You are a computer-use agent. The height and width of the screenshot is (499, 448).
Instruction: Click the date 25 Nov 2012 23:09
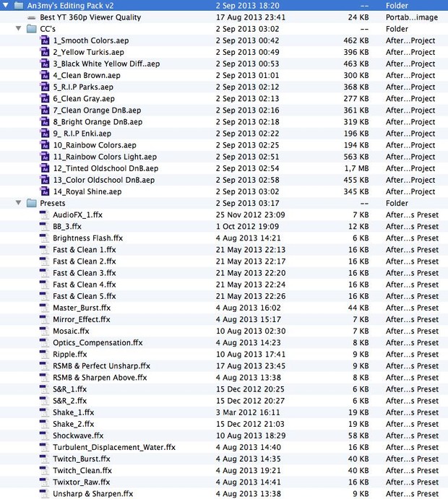pyautogui.click(x=250, y=214)
